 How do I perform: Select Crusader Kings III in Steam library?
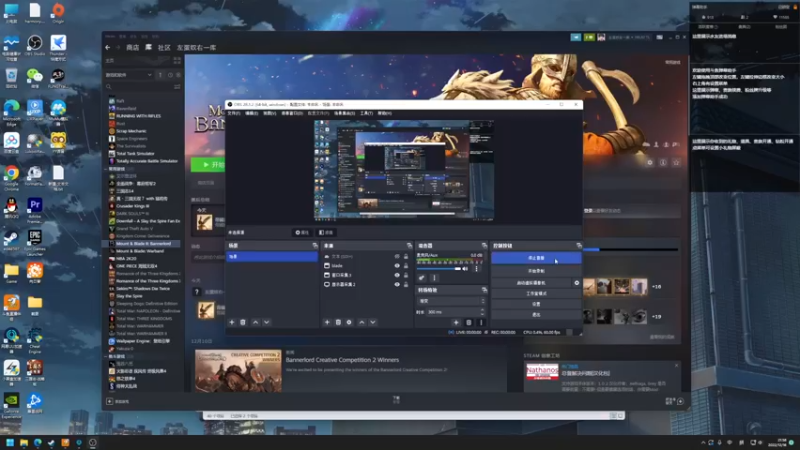coord(133,206)
